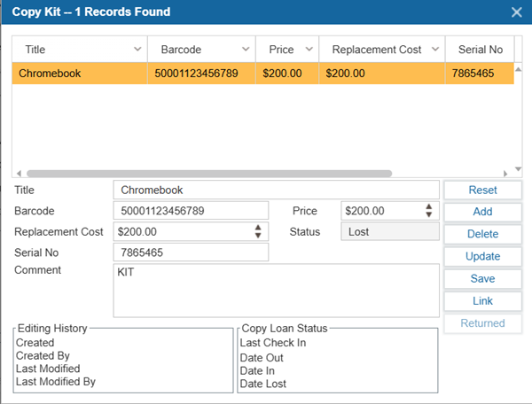The width and height of the screenshot is (532, 404).
Task: Click the Serial No input field
Action: pyautogui.click(x=191, y=253)
